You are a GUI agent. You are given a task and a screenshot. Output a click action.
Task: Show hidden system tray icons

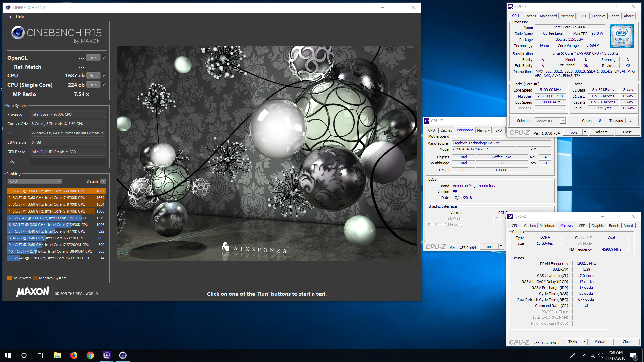(585, 355)
